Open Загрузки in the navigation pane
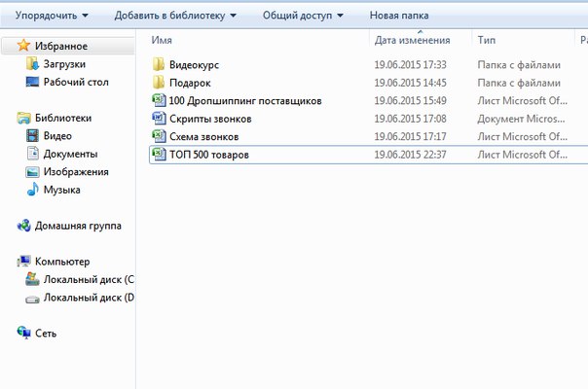 coord(64,63)
